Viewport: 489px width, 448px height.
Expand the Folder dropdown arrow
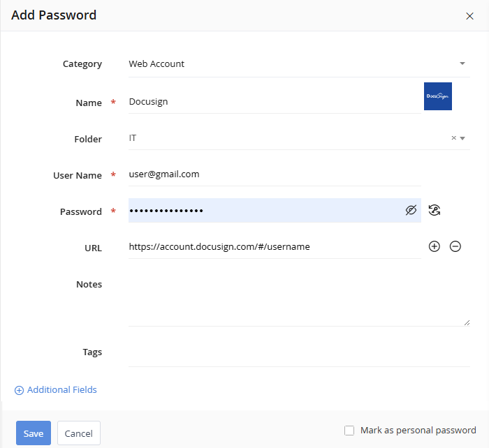click(x=462, y=138)
